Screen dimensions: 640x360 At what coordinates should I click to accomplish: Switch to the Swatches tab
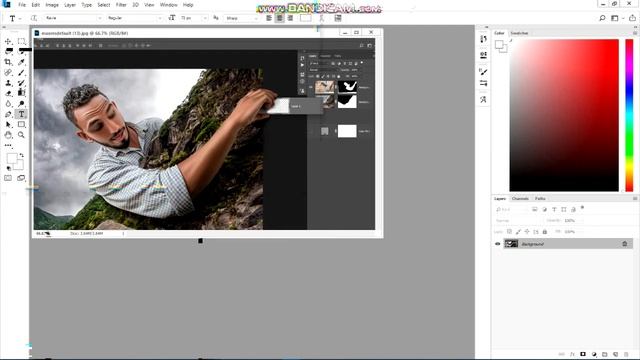(x=519, y=33)
